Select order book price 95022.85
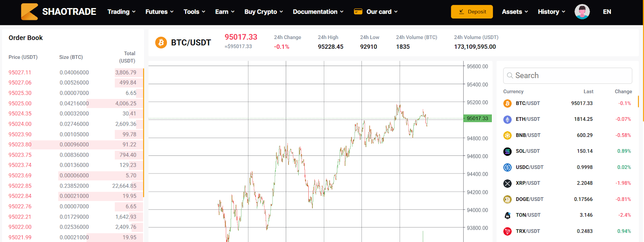Screen dimensions: 644x242 point(20,186)
